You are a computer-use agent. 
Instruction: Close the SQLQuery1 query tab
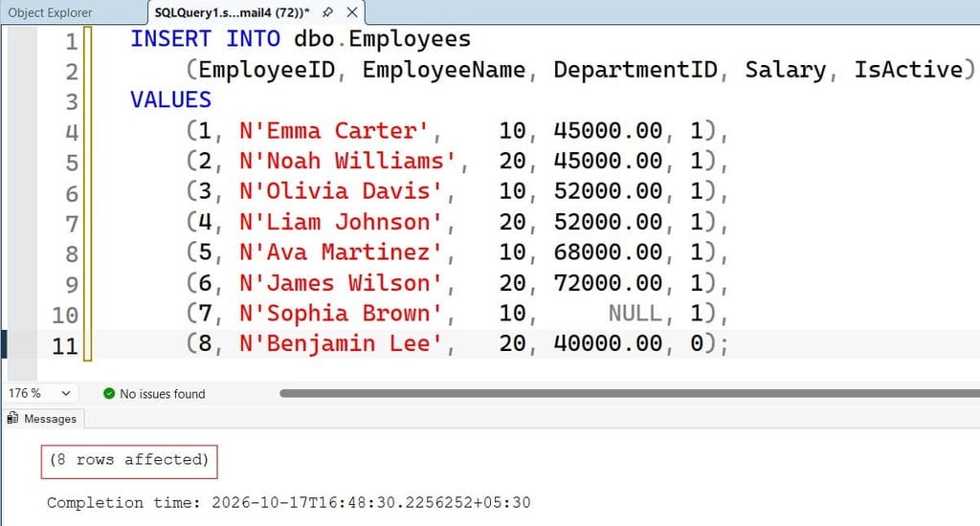352,12
